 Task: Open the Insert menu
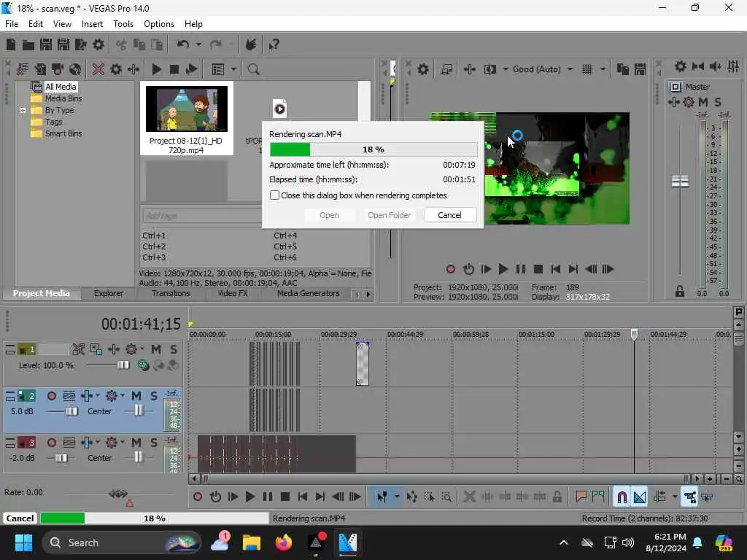[92, 24]
